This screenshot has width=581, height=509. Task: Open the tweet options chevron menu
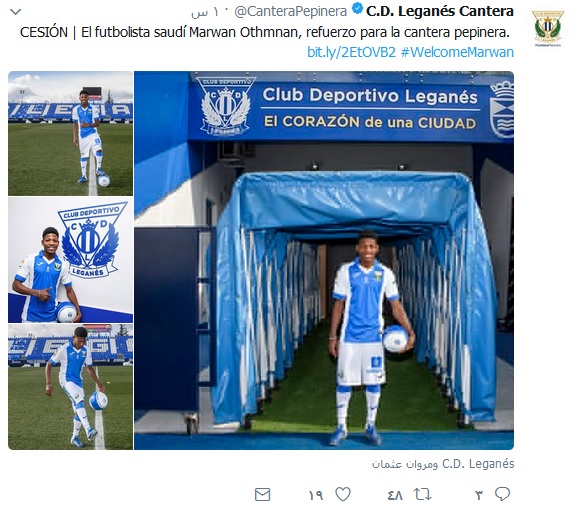[x=16, y=12]
